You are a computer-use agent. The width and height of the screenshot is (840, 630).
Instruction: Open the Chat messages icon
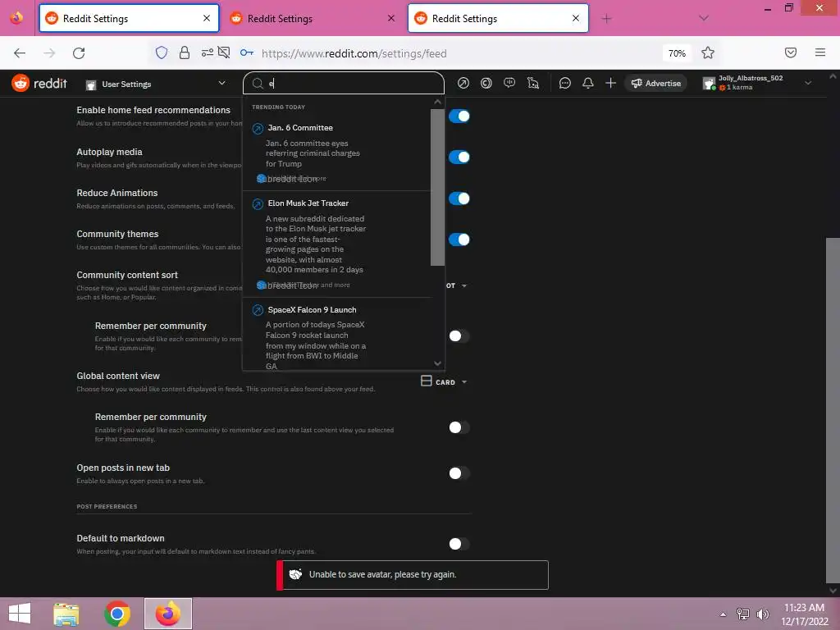pyautogui.click(x=564, y=83)
